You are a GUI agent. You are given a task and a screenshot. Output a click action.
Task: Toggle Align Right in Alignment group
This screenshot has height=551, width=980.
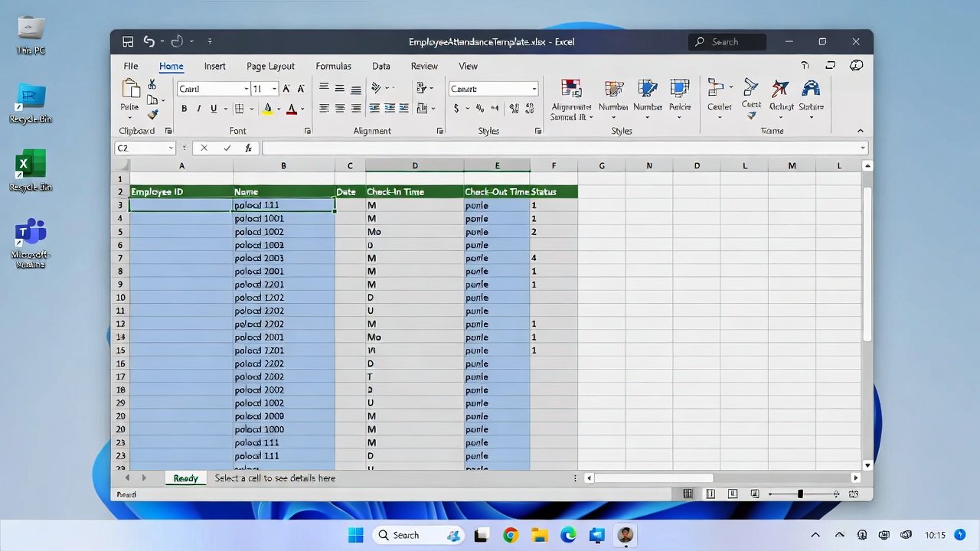[356, 109]
